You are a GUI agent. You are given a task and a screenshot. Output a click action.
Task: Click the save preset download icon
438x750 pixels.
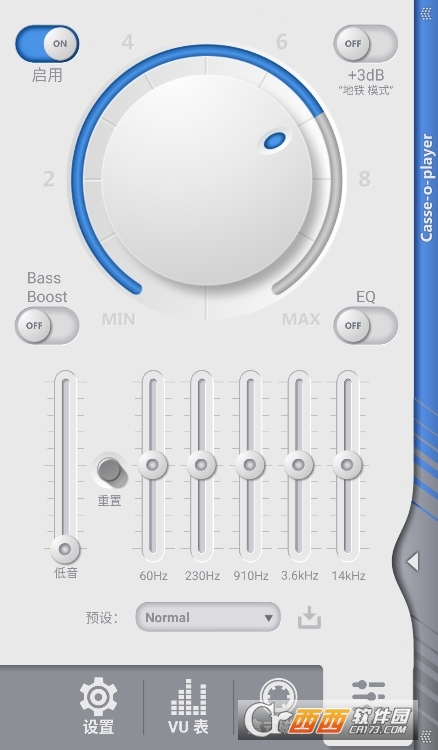309,617
